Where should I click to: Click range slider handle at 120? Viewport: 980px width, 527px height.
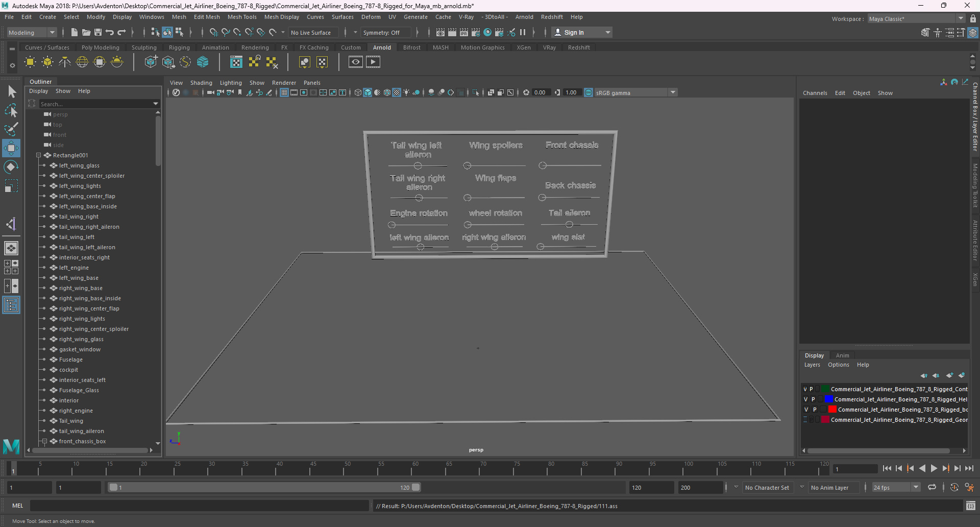tap(416, 487)
